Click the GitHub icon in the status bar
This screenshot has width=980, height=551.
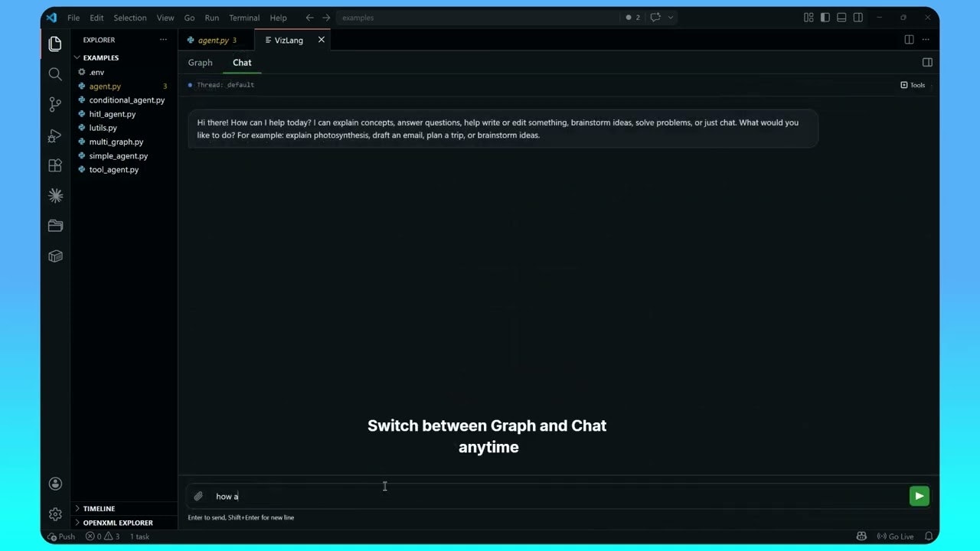(861, 536)
